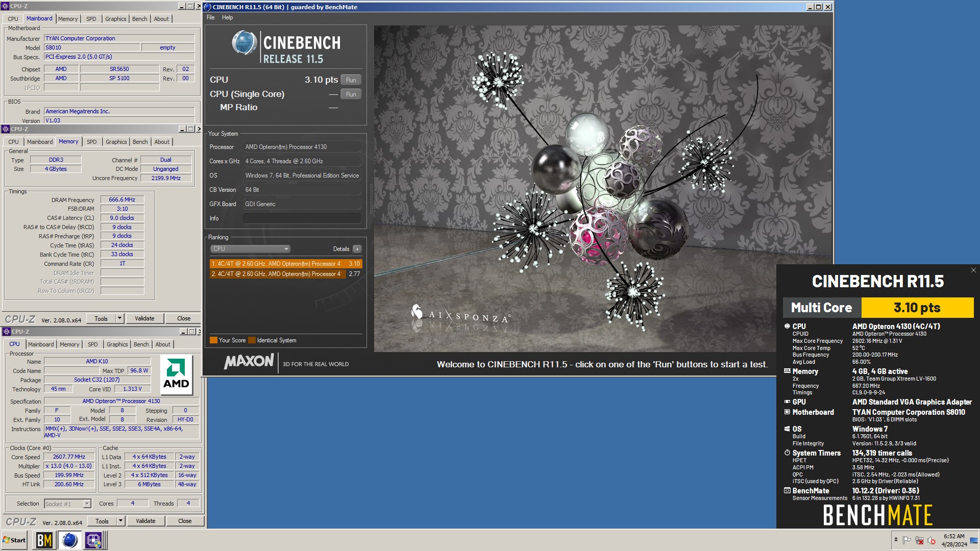Image resolution: width=980 pixels, height=551 pixels.
Task: Click Validate in CPU-Z CPU window
Action: click(x=145, y=521)
